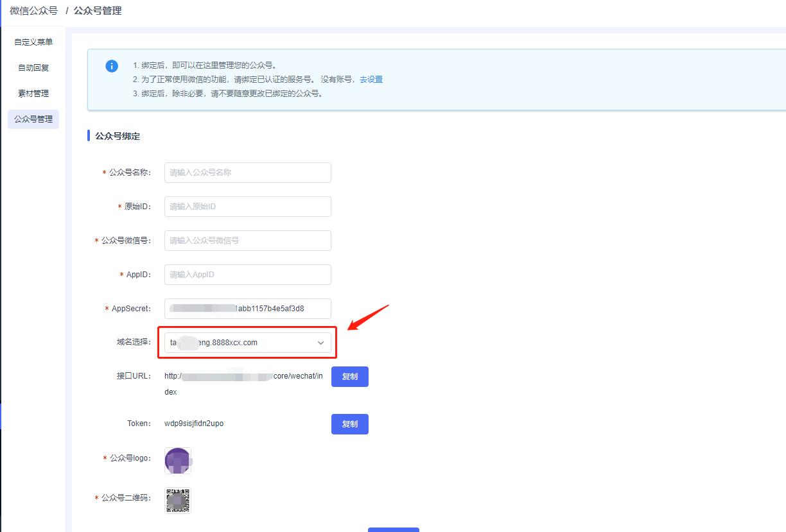Follow the 去设置 link
Image resolution: width=786 pixels, height=532 pixels.
coord(371,80)
